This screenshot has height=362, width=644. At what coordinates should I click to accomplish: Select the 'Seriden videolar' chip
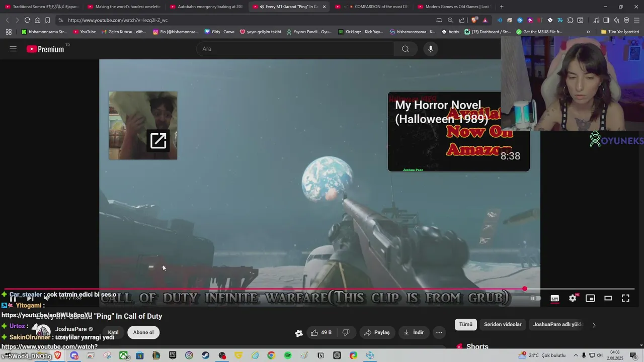click(503, 324)
